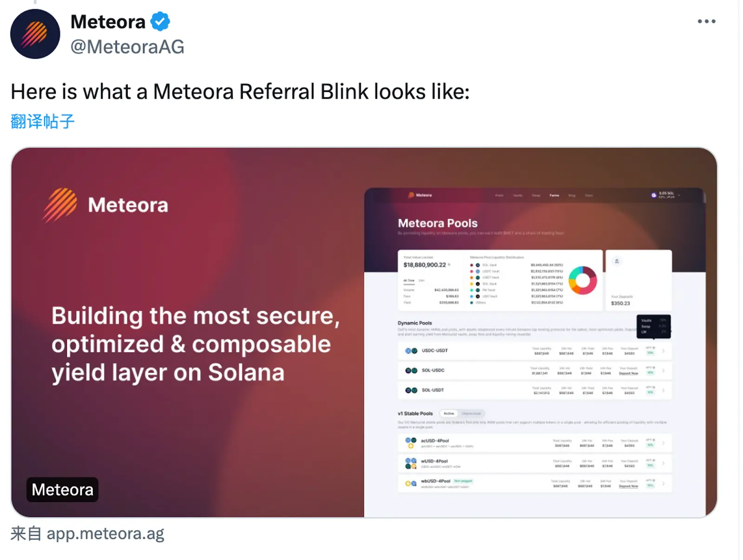Screen dimensions: 743x560
Task: Click the Swap tab in the navbar
Action: (536, 195)
